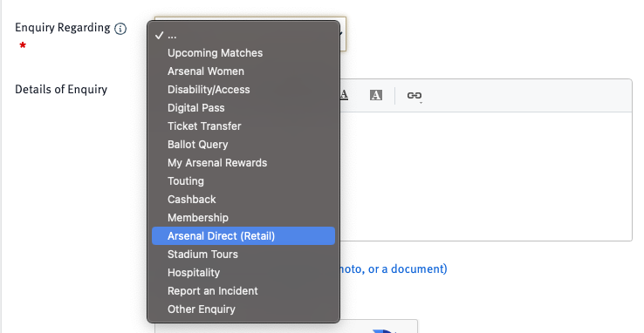Choose Arsenal Direct (Retail) option
Viewport: 644px width, 333px height.
243,236
